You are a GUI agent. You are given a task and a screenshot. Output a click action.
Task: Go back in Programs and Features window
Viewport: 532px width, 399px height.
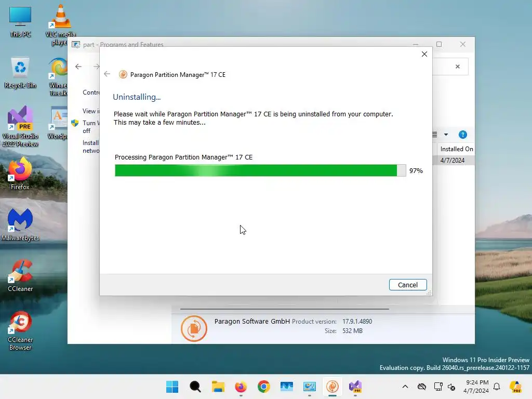tap(78, 66)
